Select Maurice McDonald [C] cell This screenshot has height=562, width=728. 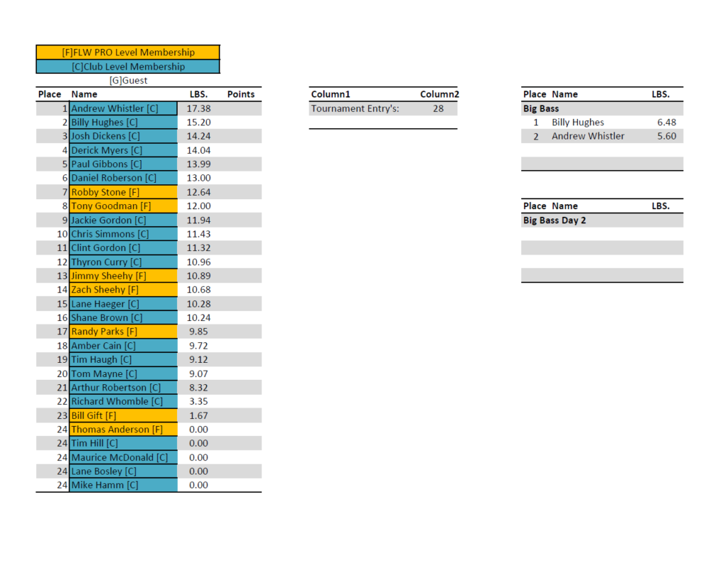pyautogui.click(x=123, y=457)
